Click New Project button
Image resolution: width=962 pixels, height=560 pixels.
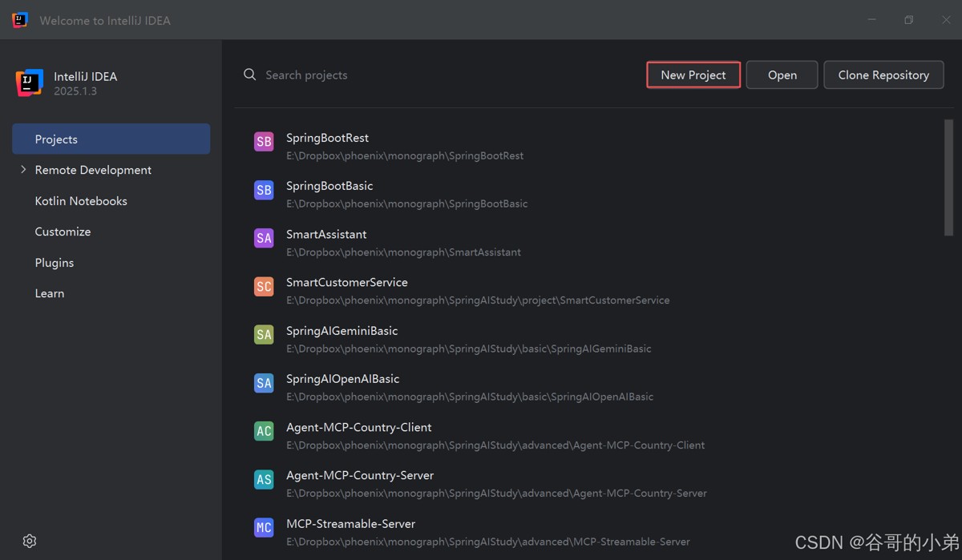click(x=693, y=75)
